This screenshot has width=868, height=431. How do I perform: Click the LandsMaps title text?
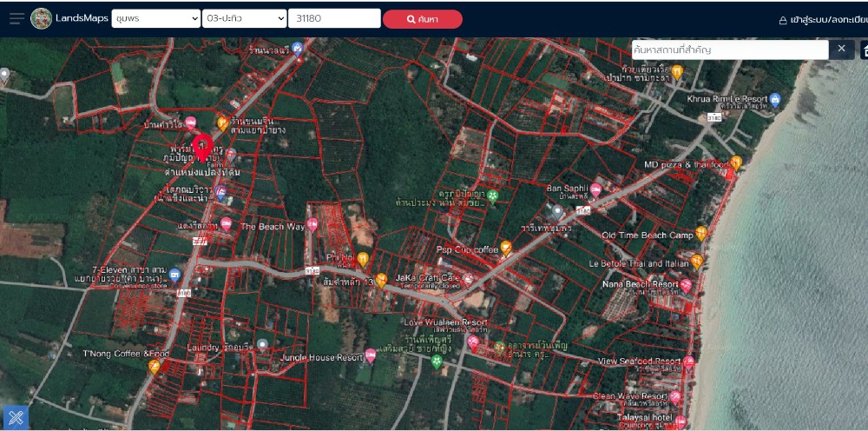click(x=81, y=18)
